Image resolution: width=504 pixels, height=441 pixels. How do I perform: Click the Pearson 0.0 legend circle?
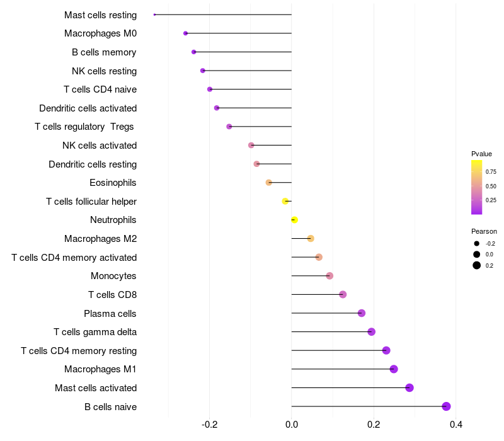point(477,255)
